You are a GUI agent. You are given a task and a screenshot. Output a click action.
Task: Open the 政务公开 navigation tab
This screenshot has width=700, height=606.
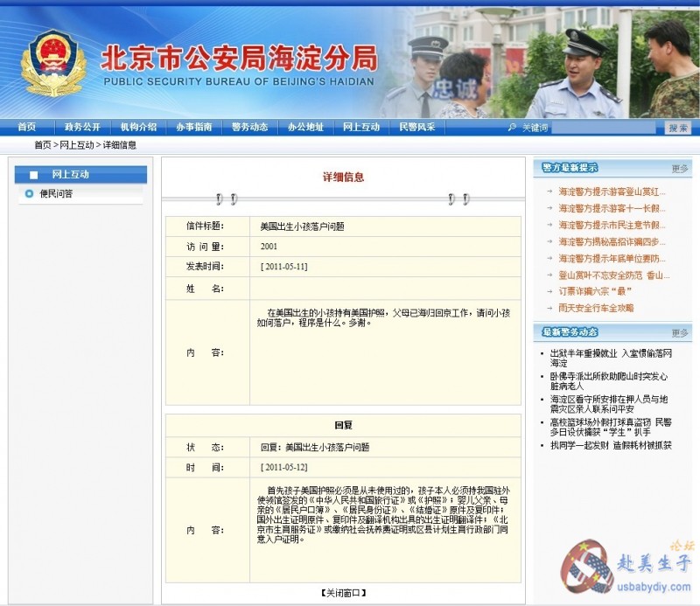click(82, 127)
